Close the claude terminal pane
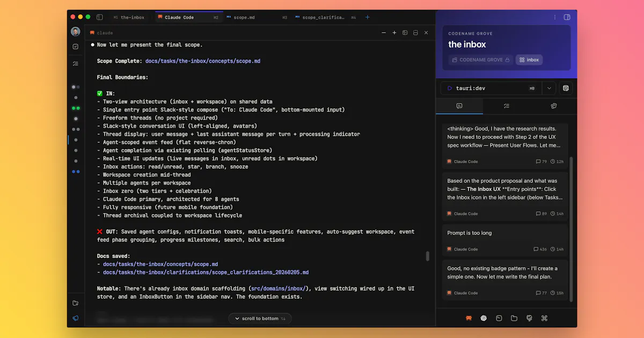The image size is (644, 338). point(426,33)
